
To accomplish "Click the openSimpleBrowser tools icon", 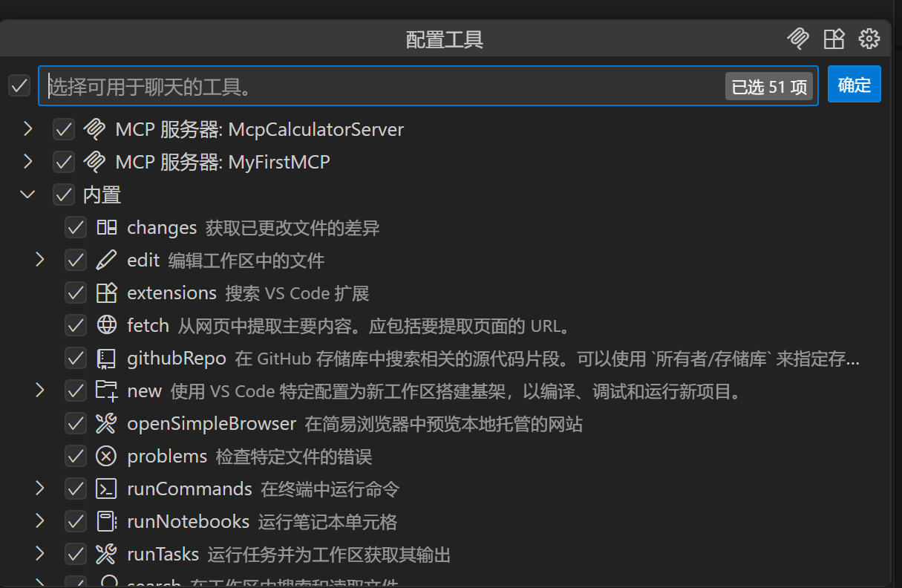I will click(x=107, y=424).
